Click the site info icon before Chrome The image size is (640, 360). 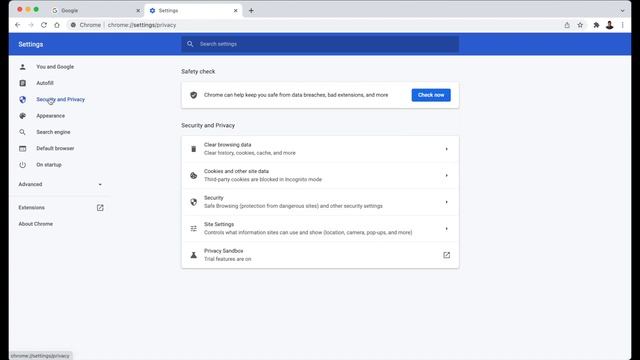(73, 25)
